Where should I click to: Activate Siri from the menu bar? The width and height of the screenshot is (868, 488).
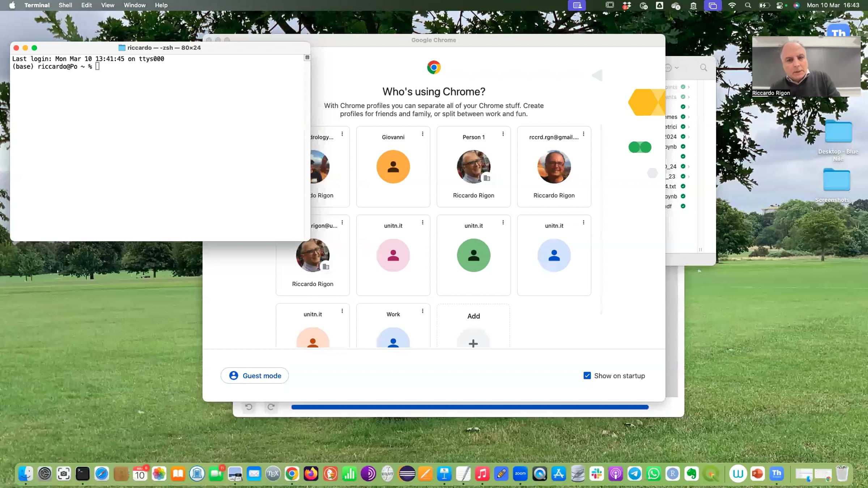coord(796,5)
